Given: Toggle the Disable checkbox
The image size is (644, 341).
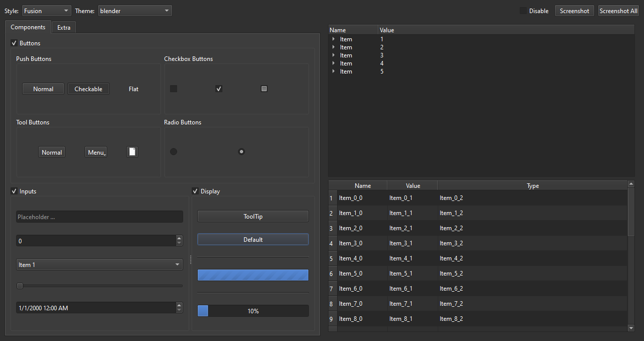Looking at the screenshot, I should 523,11.
